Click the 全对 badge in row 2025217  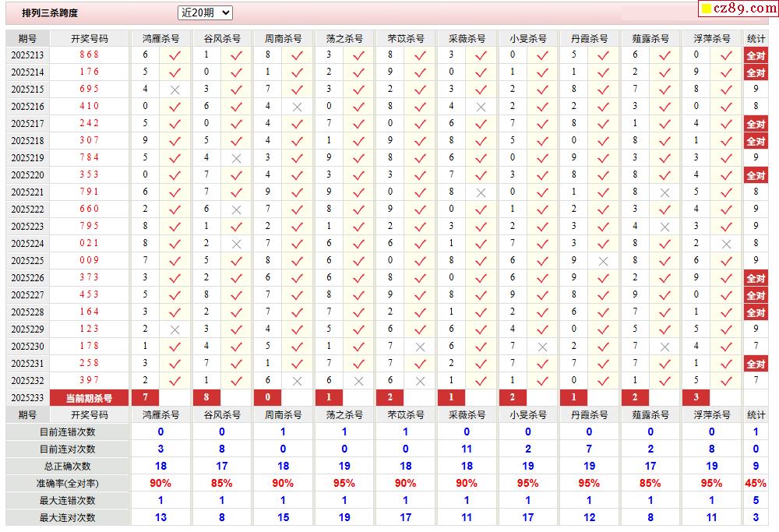tap(756, 124)
